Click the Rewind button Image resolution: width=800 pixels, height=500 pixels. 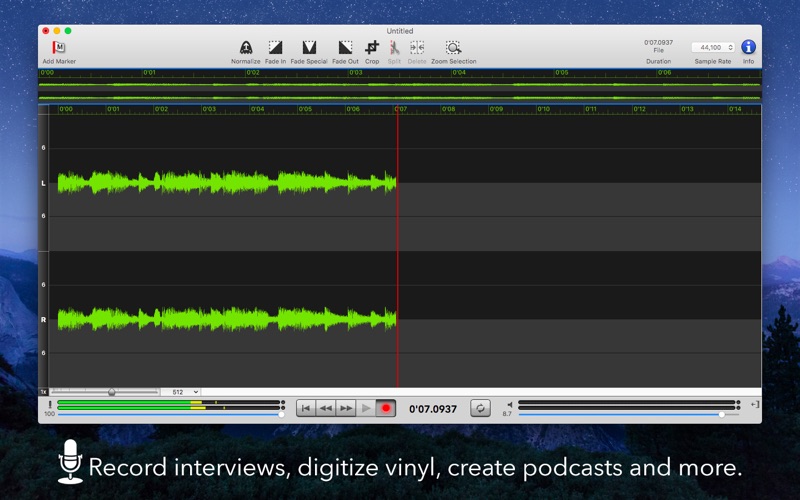click(x=326, y=408)
